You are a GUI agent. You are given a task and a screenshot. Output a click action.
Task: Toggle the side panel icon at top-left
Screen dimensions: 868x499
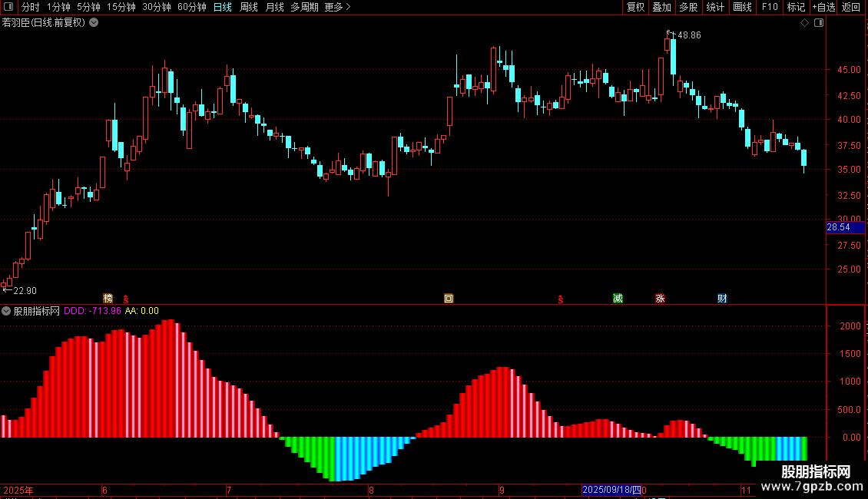pyautogui.click(x=8, y=7)
